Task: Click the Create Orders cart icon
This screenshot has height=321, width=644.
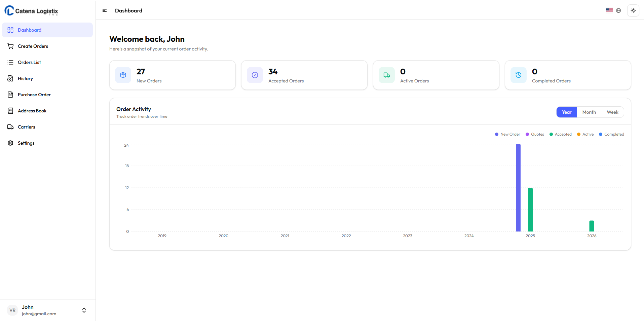Action: (x=10, y=46)
